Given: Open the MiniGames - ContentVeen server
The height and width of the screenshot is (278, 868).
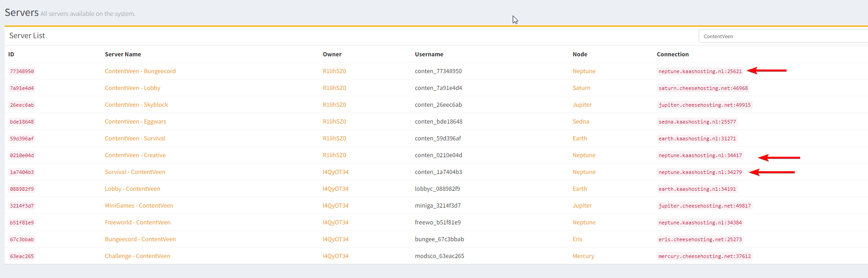Looking at the screenshot, I should point(139,206).
